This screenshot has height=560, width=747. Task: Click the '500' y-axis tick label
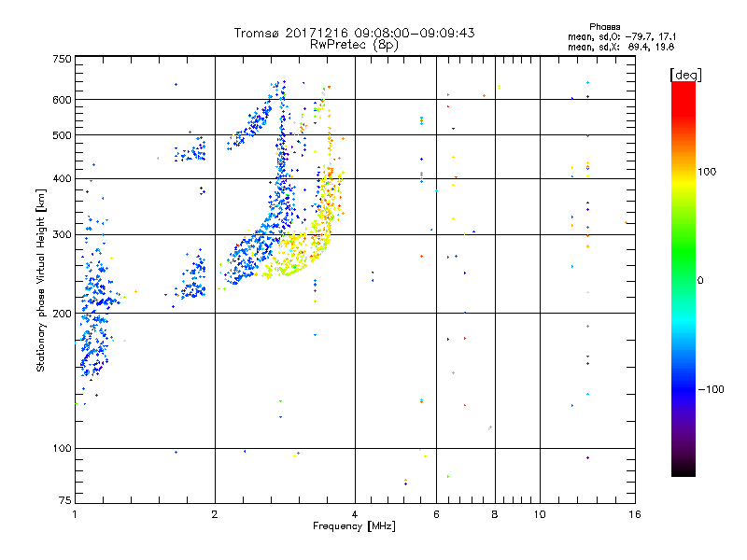click(x=62, y=135)
